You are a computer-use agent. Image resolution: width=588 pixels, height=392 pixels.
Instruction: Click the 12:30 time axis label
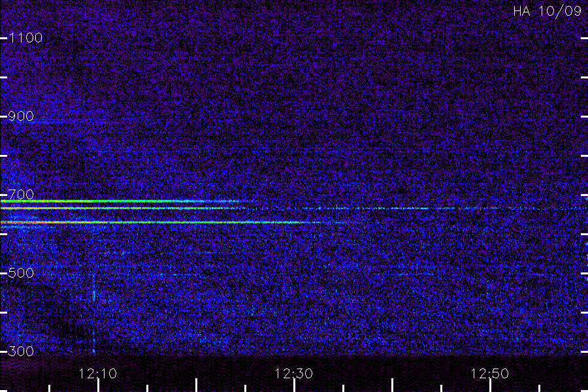[293, 374]
